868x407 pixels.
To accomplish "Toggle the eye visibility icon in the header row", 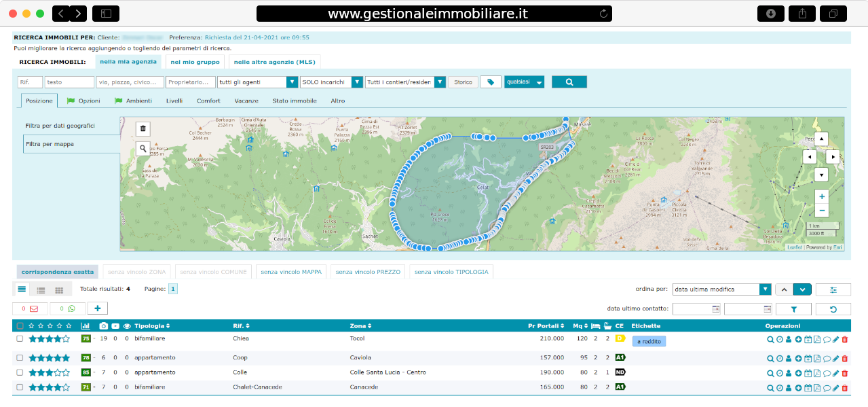I will tap(126, 325).
